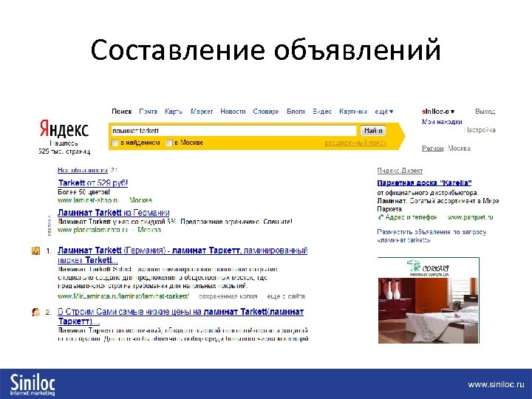Open result 'В Строим Сами самые низкие цены'
The image size is (532, 399).
pyautogui.click(x=180, y=316)
